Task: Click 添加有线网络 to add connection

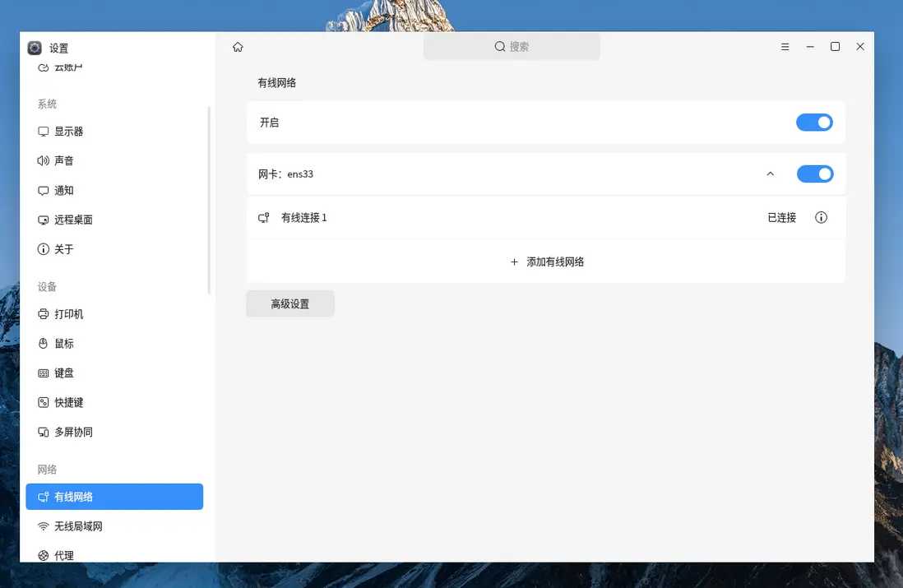Action: pos(547,262)
